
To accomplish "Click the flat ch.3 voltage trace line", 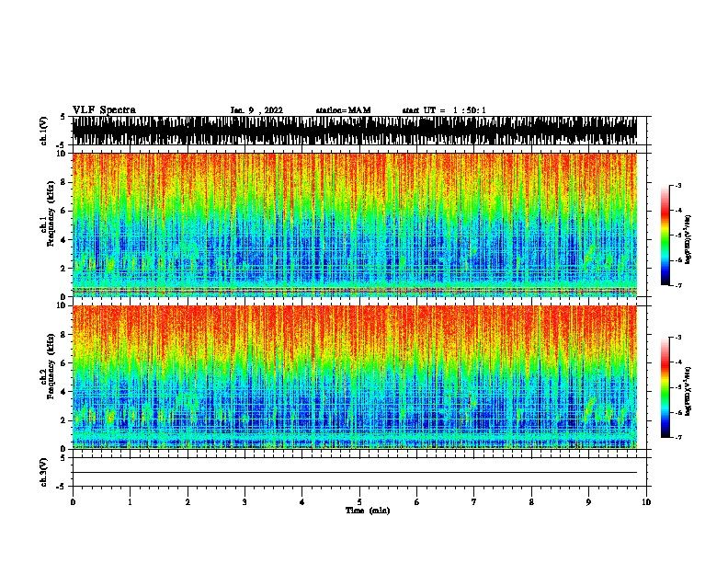I will point(354,473).
